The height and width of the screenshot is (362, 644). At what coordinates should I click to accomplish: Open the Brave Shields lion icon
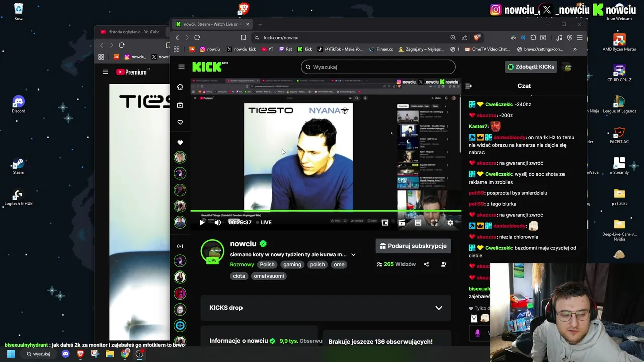tap(477, 37)
